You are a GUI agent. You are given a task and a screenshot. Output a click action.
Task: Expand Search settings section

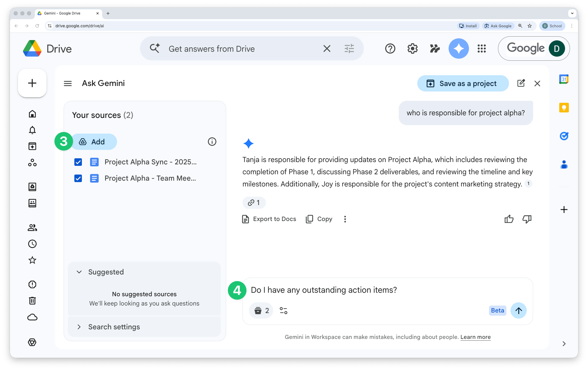point(79,327)
